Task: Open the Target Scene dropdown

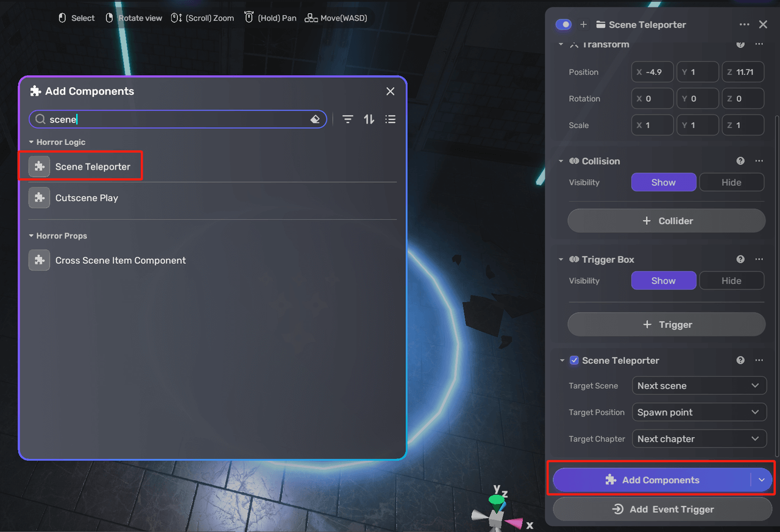Action: pos(698,386)
